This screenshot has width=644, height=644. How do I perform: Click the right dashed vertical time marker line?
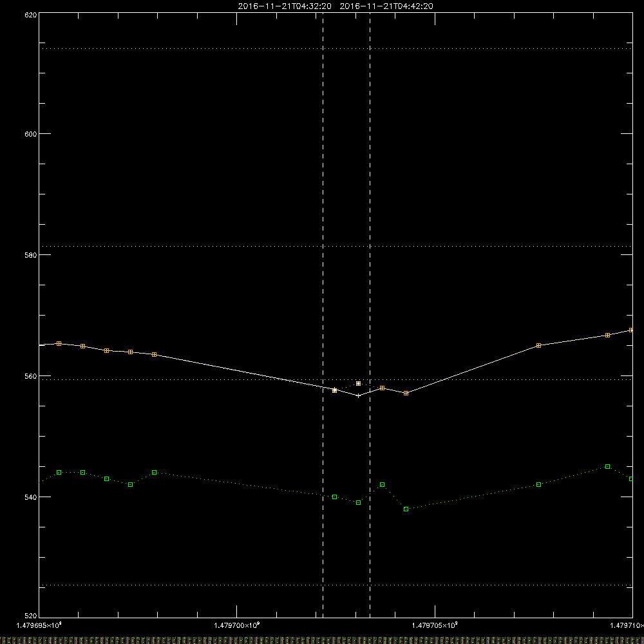(370, 315)
